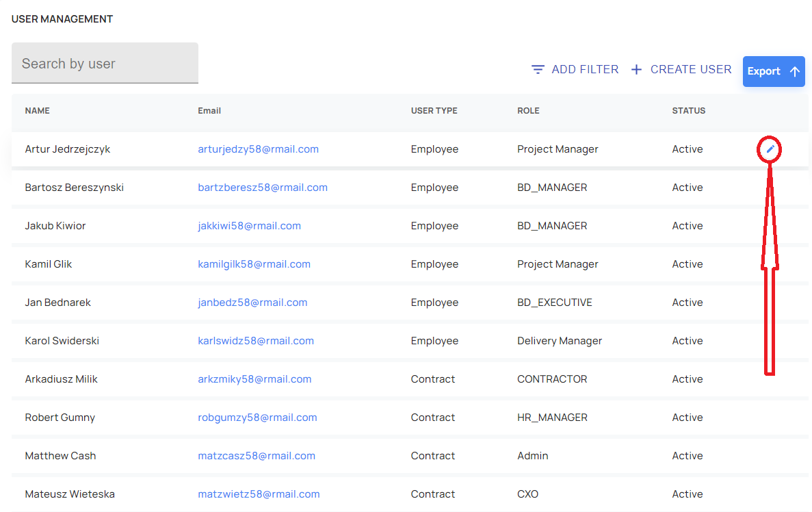Screen dimensions: 812x512
Task: Open email link arturjedzy58@rmail.com
Action: (x=259, y=149)
